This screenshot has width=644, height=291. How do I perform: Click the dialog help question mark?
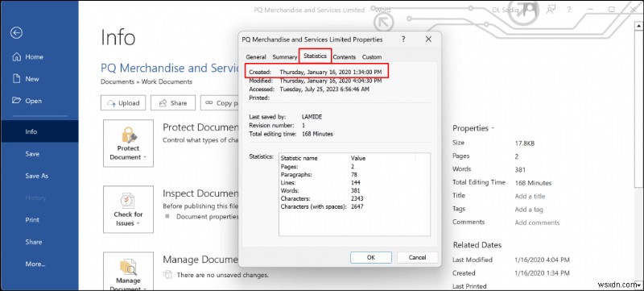tap(403, 39)
